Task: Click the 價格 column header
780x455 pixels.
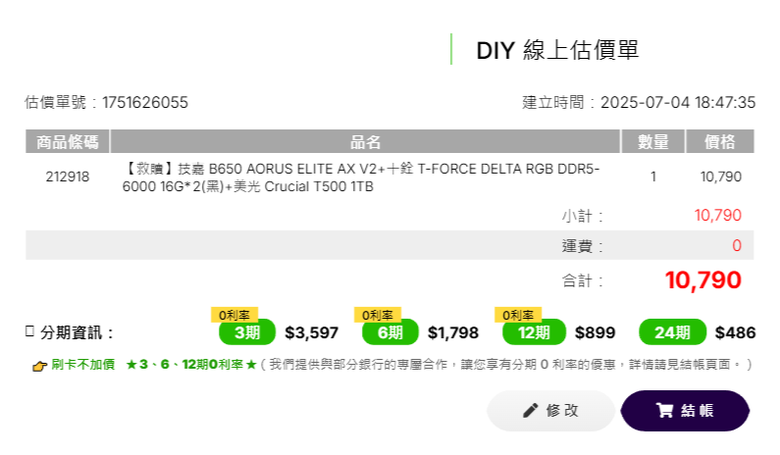Action: [x=720, y=142]
